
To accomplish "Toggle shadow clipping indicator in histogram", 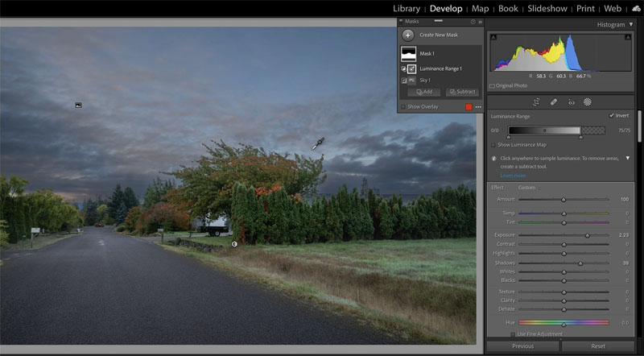I will click(x=493, y=37).
